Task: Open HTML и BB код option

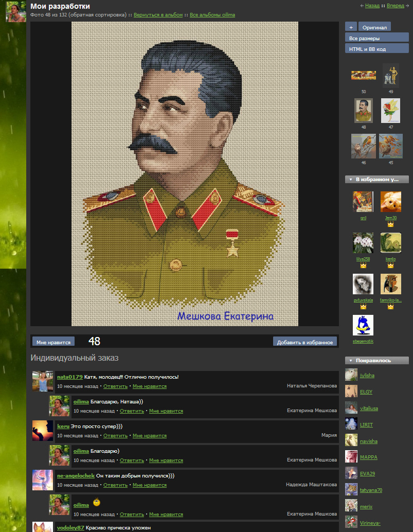Action: tap(376, 48)
